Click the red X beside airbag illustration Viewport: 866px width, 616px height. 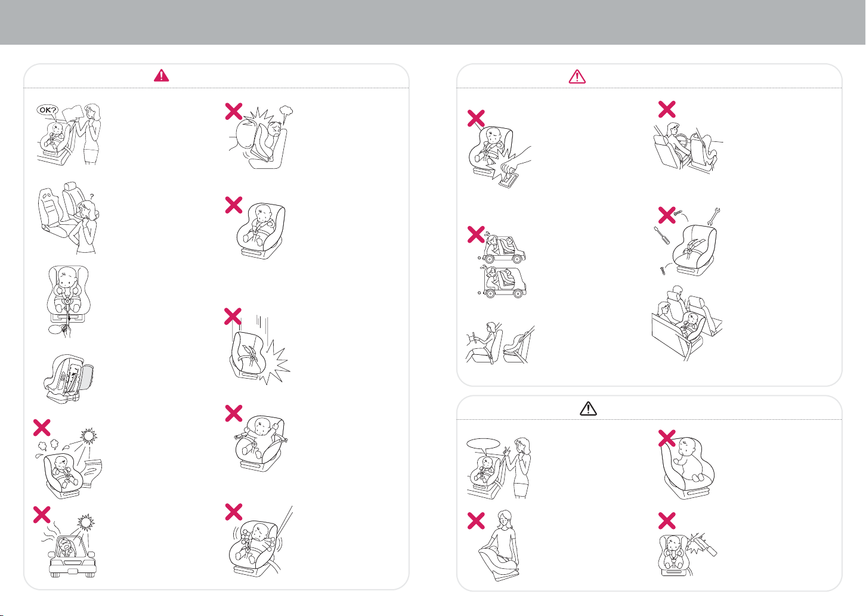coord(233,112)
